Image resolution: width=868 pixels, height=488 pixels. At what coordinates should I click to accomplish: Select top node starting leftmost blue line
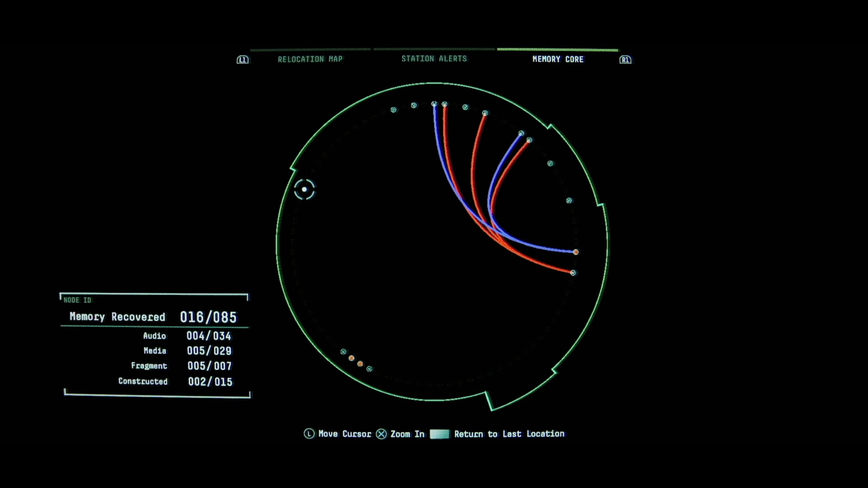434,104
